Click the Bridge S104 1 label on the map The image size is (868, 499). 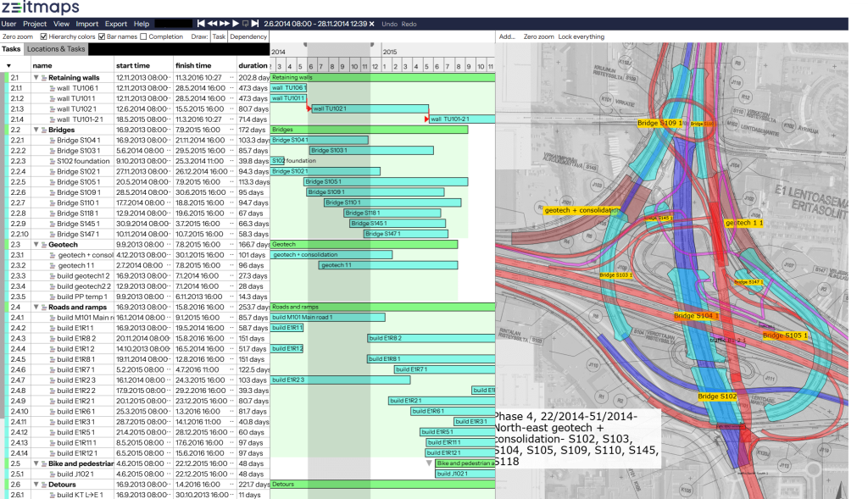click(x=696, y=316)
